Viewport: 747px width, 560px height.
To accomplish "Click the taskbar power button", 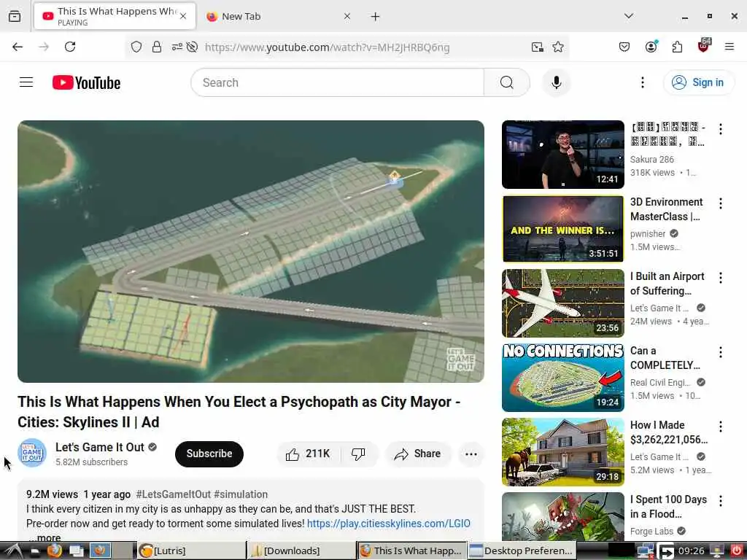I will (736, 551).
